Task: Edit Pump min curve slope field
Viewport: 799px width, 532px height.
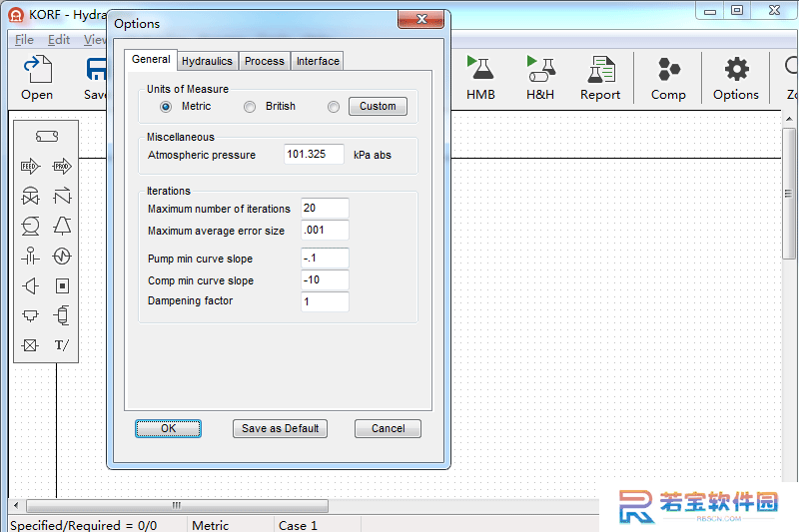Action: 325,259
